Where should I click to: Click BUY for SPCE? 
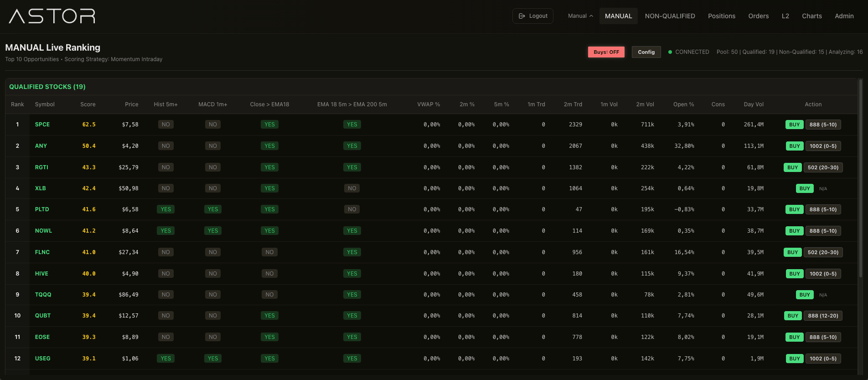point(794,125)
